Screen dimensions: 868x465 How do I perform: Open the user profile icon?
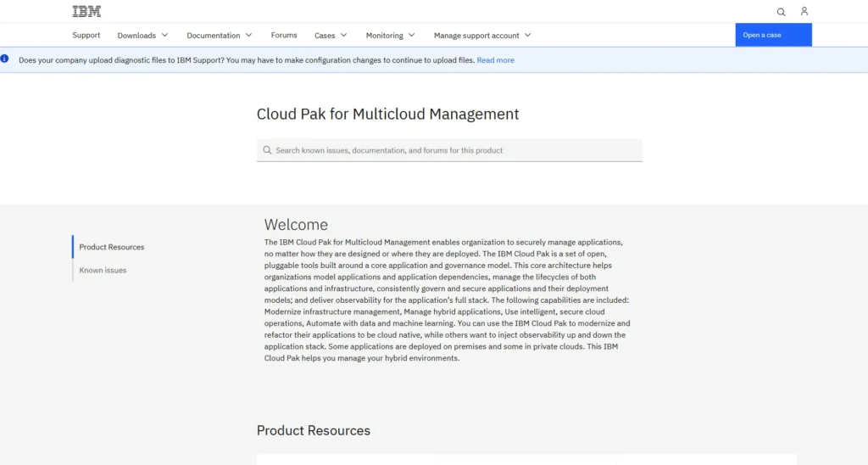pyautogui.click(x=804, y=12)
